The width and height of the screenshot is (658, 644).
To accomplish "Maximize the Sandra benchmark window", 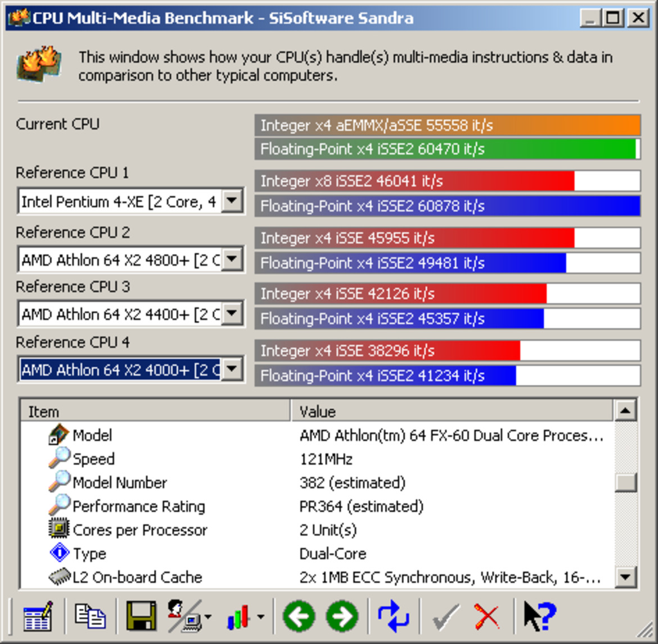I will 612,18.
